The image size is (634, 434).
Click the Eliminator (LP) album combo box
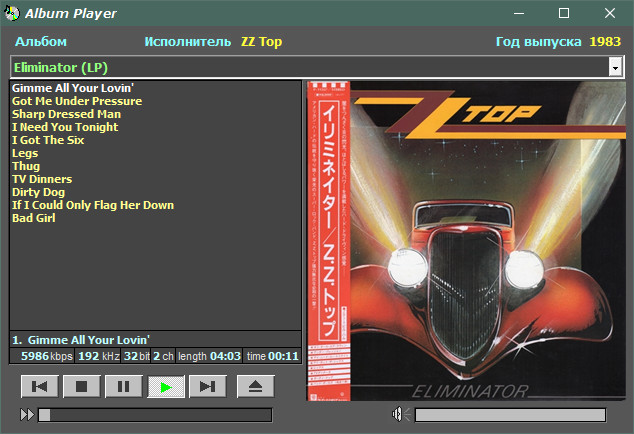click(x=317, y=67)
